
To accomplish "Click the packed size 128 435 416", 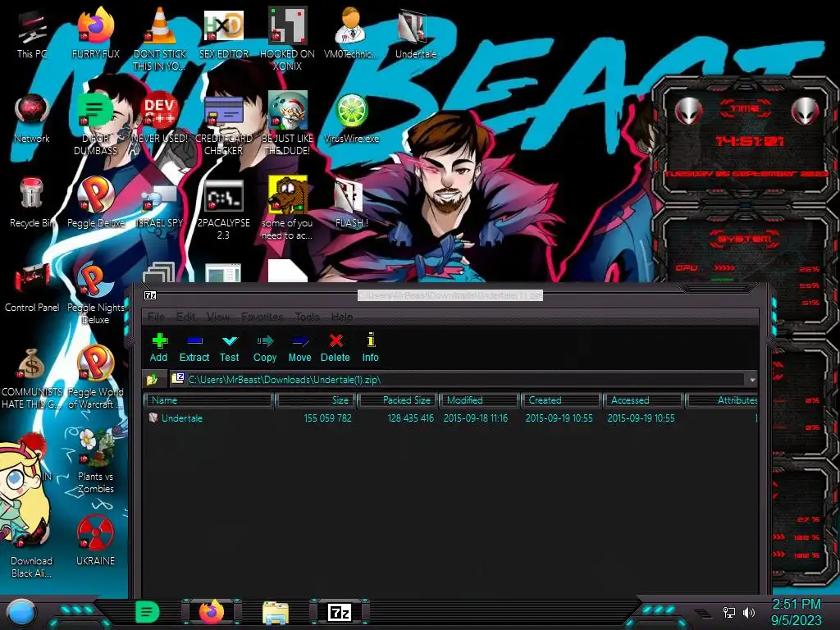I will pos(410,418).
